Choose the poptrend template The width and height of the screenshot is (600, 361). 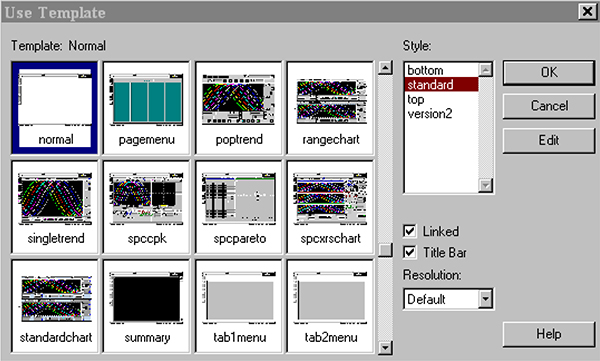239,108
